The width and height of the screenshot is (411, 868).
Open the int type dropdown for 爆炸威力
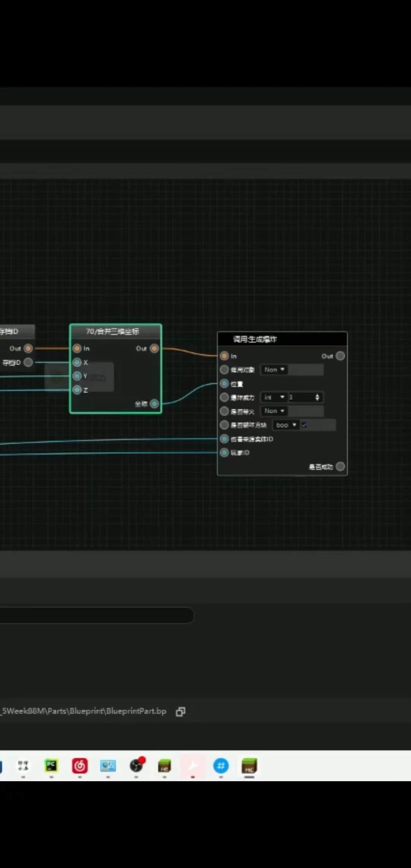pyautogui.click(x=274, y=397)
